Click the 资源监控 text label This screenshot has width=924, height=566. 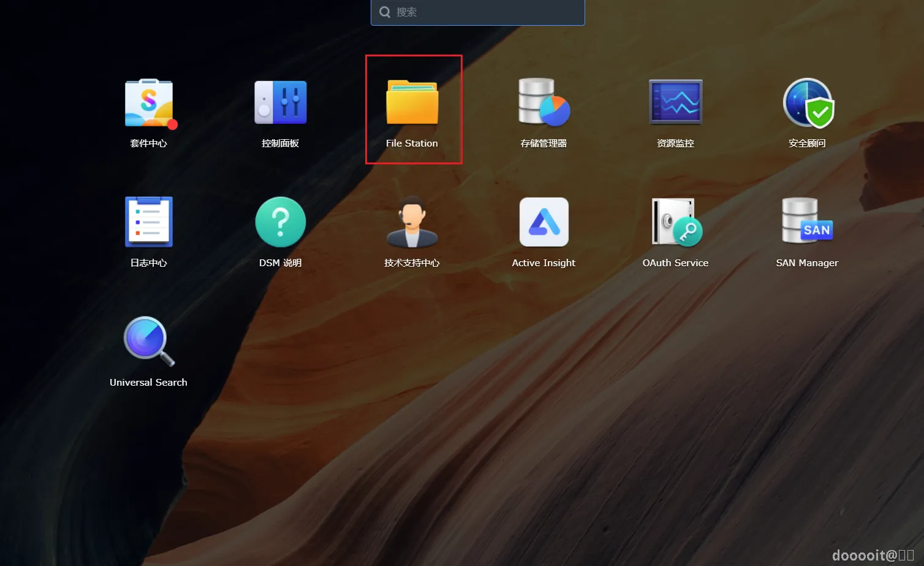675,143
